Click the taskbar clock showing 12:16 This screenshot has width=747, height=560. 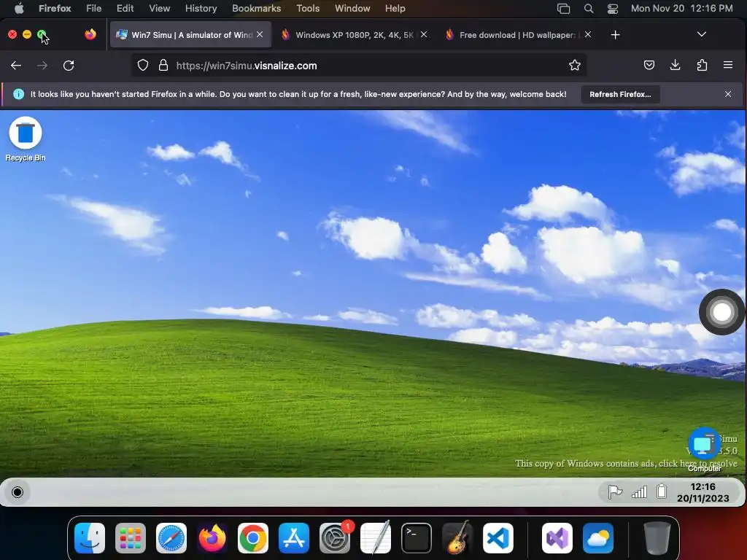[x=703, y=492]
